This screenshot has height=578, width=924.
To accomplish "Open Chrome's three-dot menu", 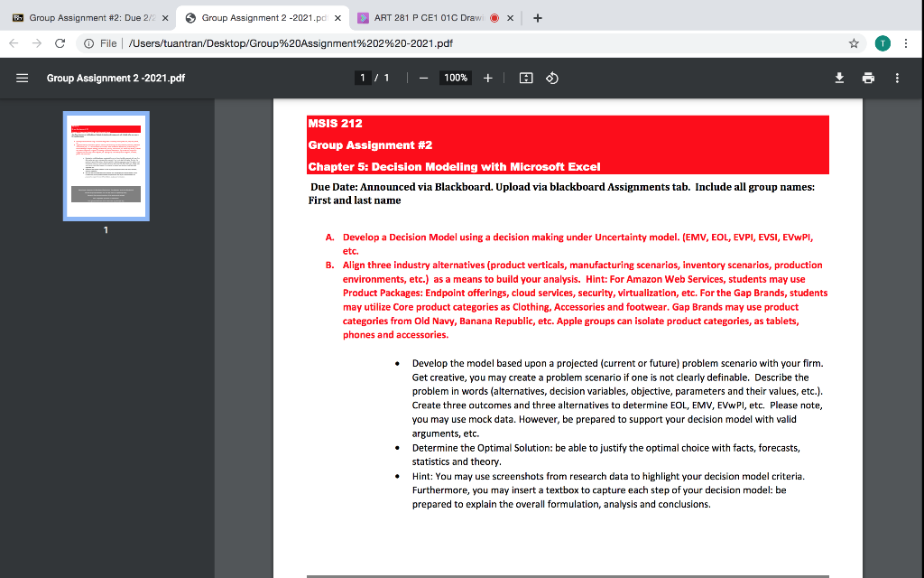I will (x=905, y=42).
